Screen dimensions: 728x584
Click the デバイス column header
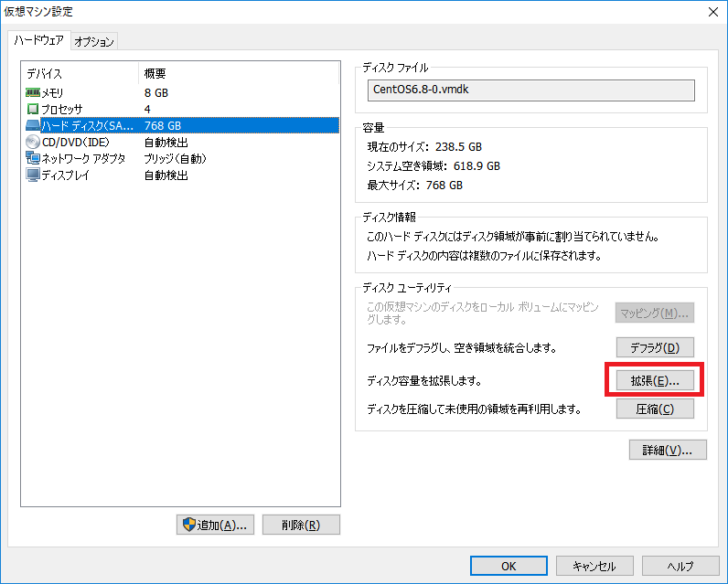coord(80,73)
